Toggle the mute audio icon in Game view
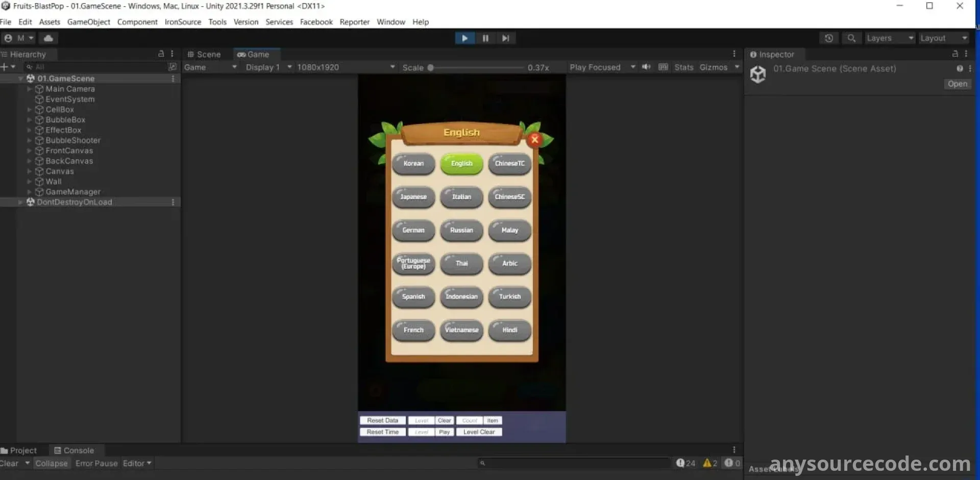This screenshot has width=980, height=480. click(x=646, y=67)
